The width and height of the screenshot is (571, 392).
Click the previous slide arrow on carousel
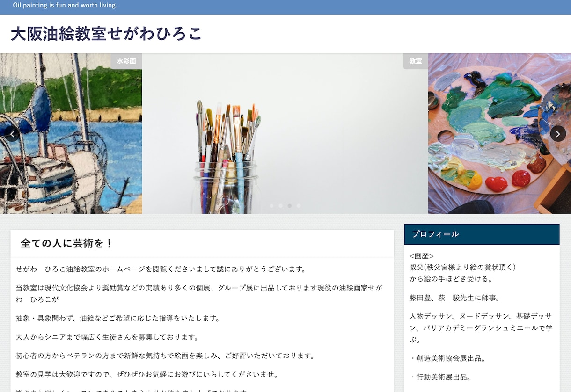tap(12, 134)
